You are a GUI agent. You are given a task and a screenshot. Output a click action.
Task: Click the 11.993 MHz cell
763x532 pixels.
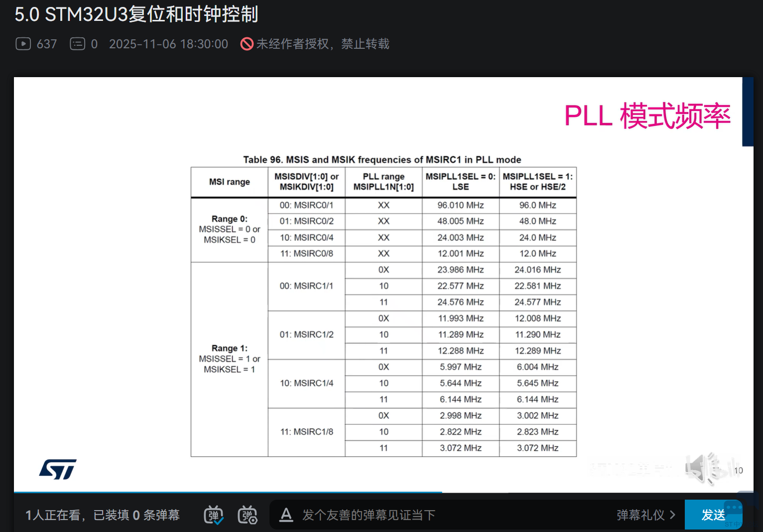(461, 319)
